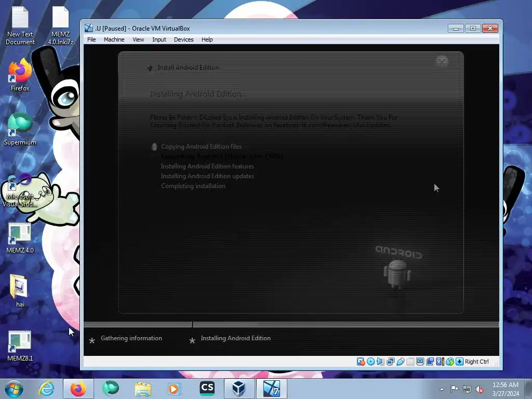Open the Help menu in VirtualBox
Screen dimensions: 532x399
pyautogui.click(x=207, y=39)
